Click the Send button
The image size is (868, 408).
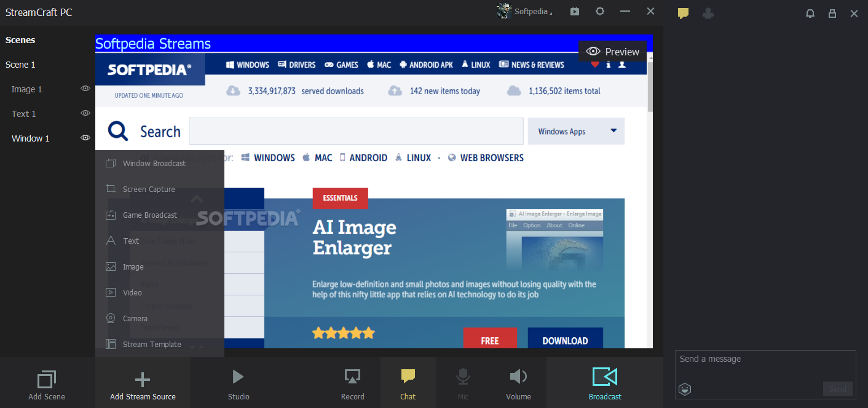tap(838, 389)
